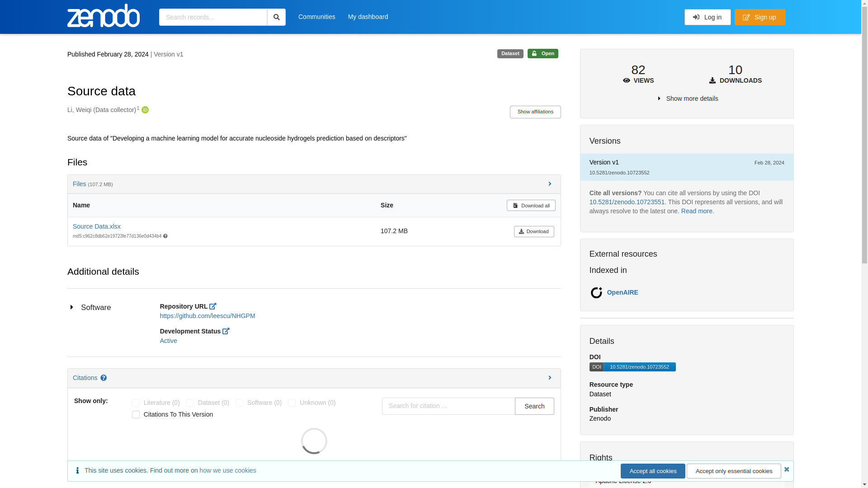Toggle the Software (0) checkbox
The height and width of the screenshot is (488, 868).
point(239,403)
